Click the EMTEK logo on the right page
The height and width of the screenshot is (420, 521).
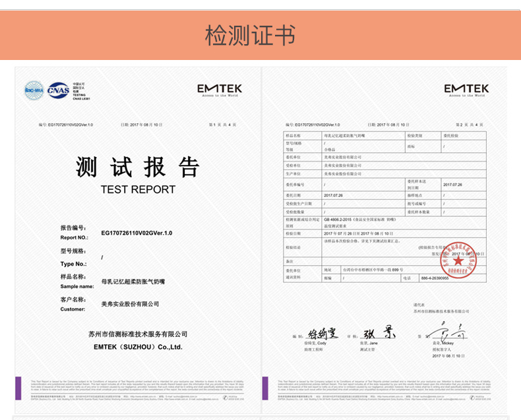(466, 90)
